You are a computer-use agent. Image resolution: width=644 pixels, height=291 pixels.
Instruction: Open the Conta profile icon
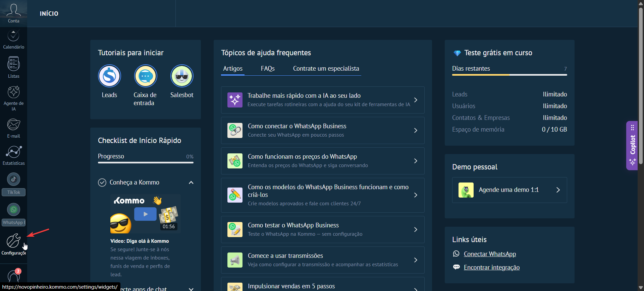click(13, 11)
